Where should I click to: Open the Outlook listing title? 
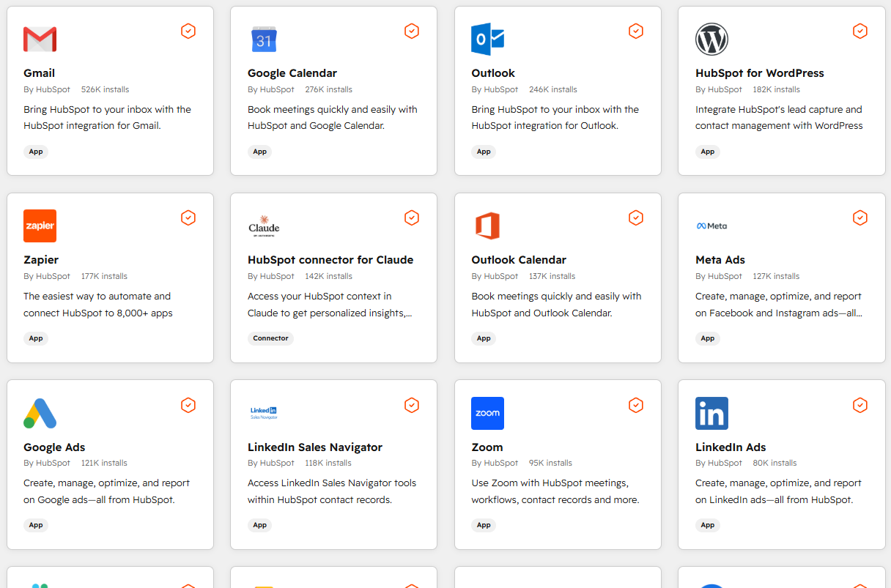coord(493,73)
